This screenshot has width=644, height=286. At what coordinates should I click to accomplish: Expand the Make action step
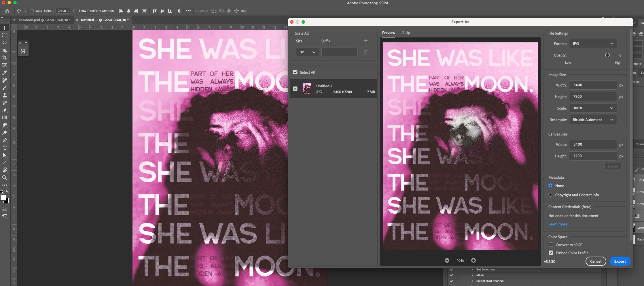pos(472,275)
